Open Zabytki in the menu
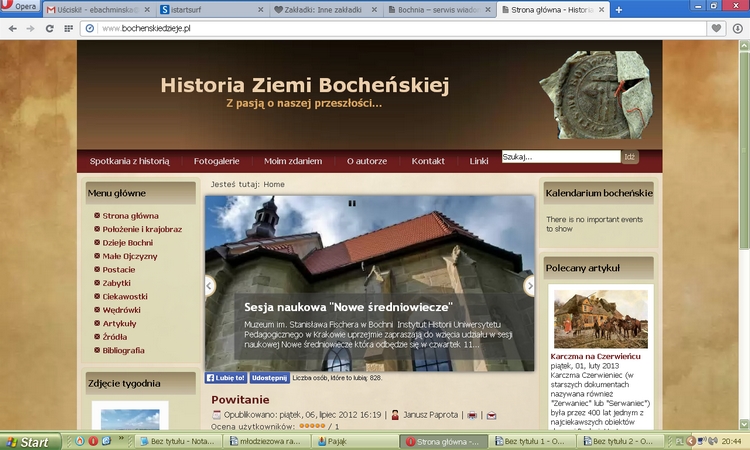 click(116, 283)
